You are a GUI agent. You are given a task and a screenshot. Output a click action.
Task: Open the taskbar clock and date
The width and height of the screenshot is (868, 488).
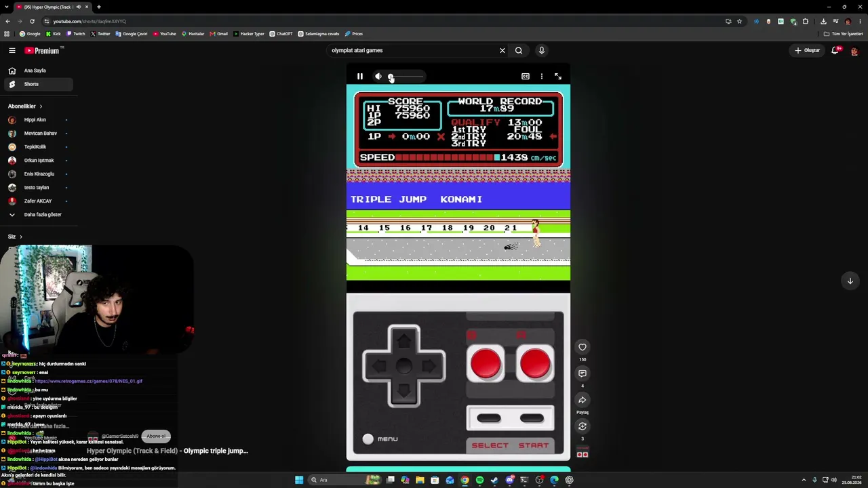click(851, 480)
